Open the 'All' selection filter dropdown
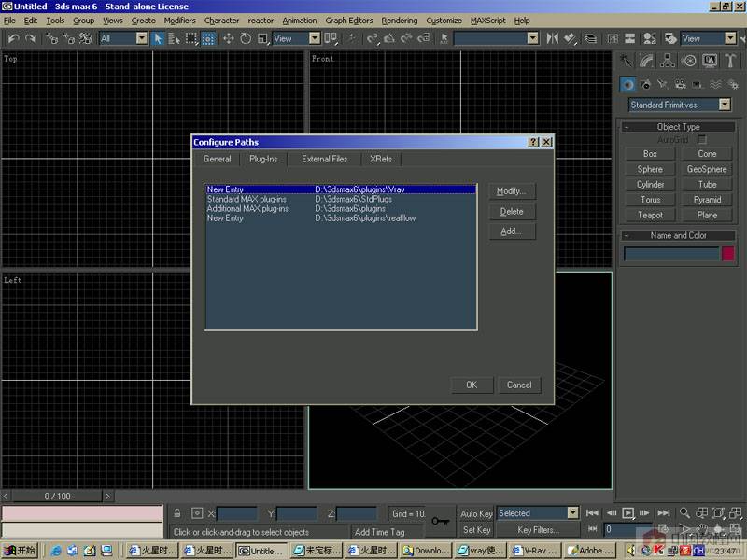The image size is (747, 560). [142, 38]
